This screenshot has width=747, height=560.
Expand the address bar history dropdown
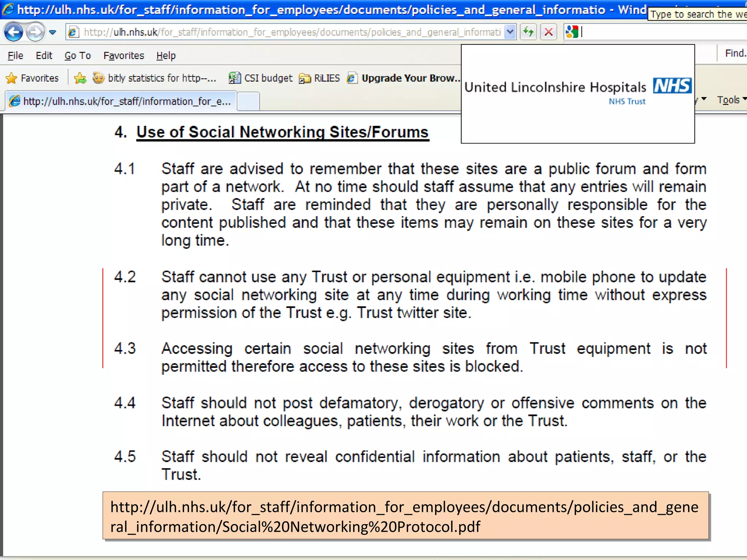[x=510, y=32]
